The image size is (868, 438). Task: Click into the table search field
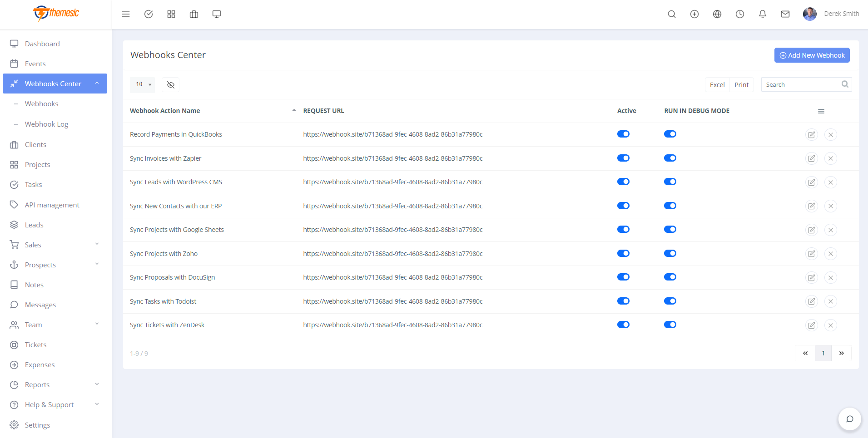pyautogui.click(x=799, y=84)
